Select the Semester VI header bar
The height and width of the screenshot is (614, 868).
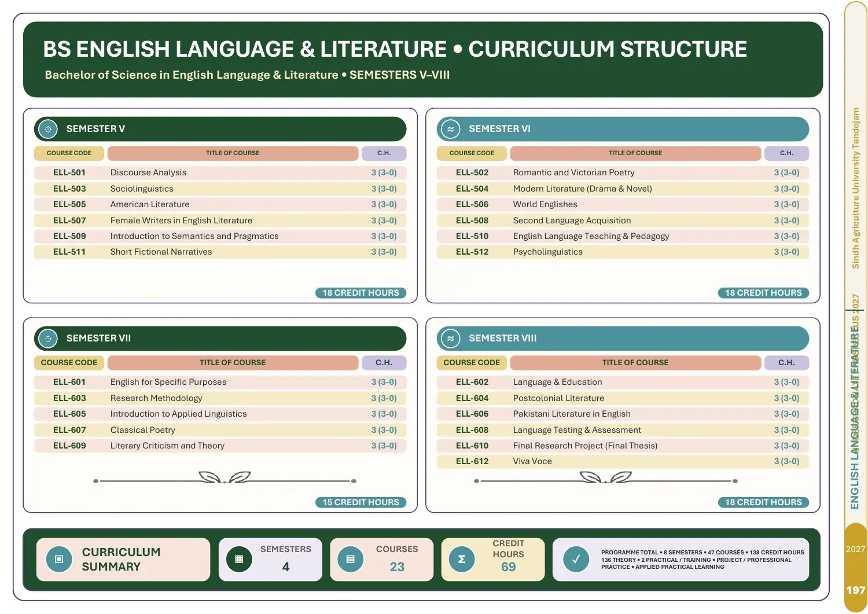click(623, 129)
